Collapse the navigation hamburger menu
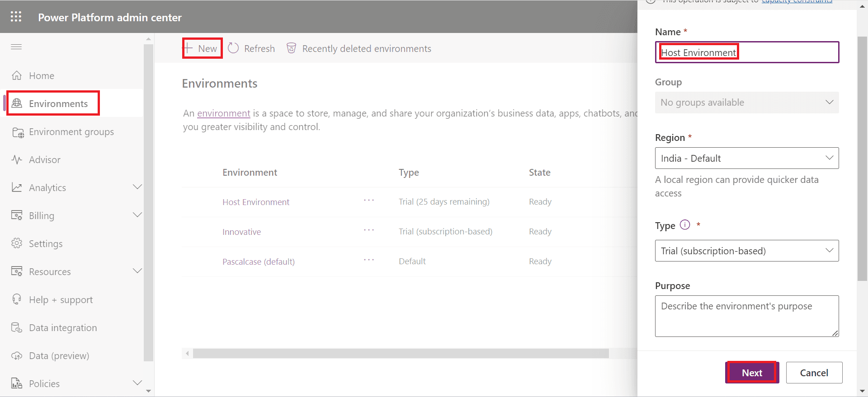This screenshot has height=397, width=868. [x=16, y=47]
